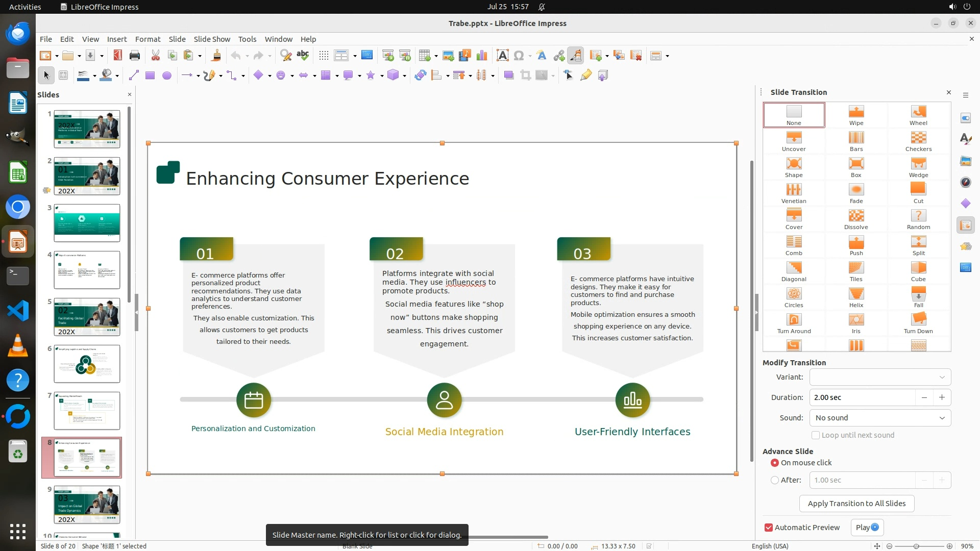The image size is (980, 551).
Task: Select the Rectangle drawing tool
Action: click(150, 76)
